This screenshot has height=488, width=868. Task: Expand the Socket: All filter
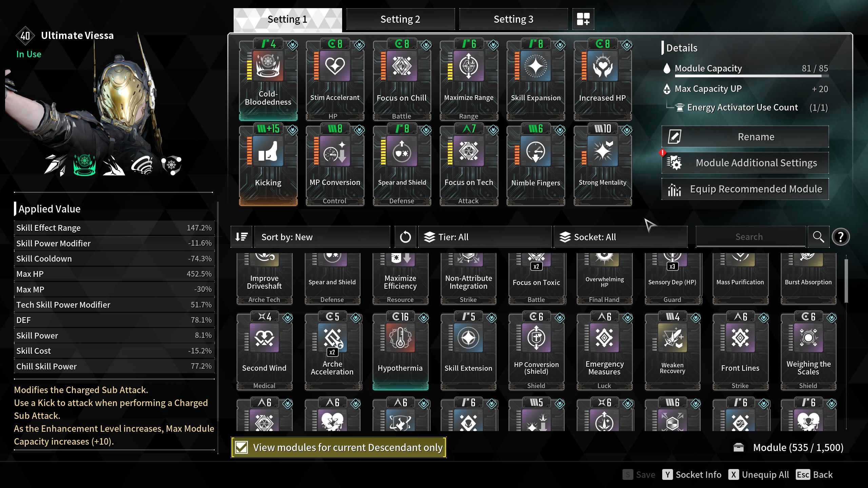pos(620,237)
